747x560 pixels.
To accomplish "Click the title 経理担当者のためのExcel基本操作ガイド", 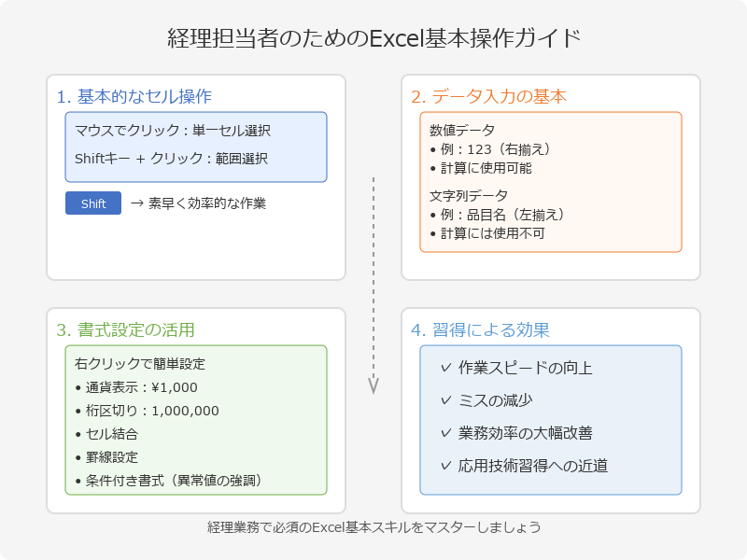I will (x=374, y=38).
